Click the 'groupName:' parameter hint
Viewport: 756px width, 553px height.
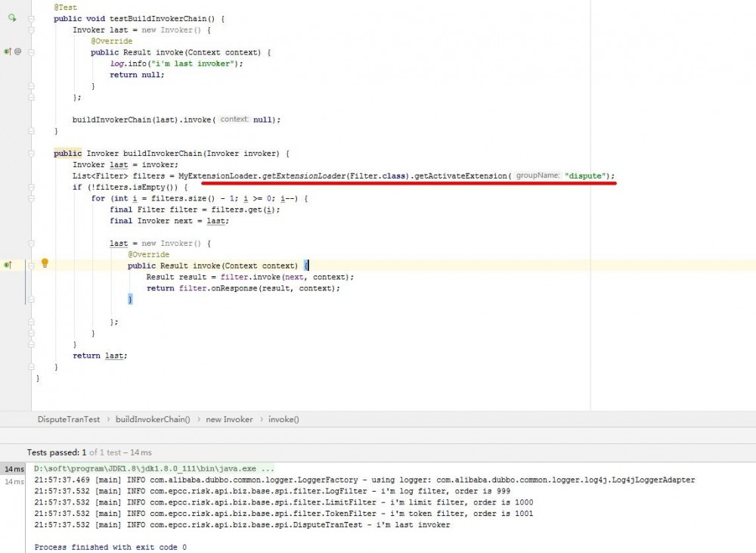coord(538,176)
